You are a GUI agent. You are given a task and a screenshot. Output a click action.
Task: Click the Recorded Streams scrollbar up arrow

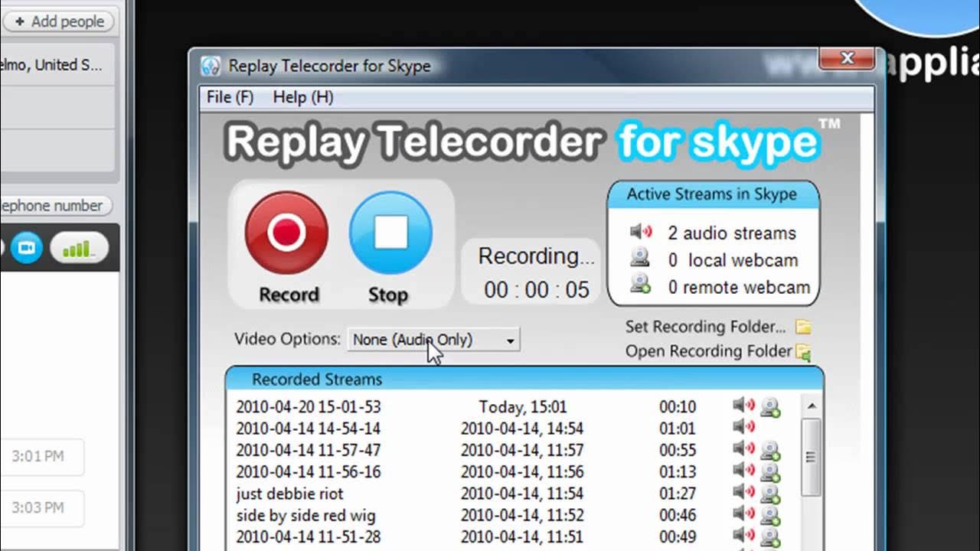811,406
